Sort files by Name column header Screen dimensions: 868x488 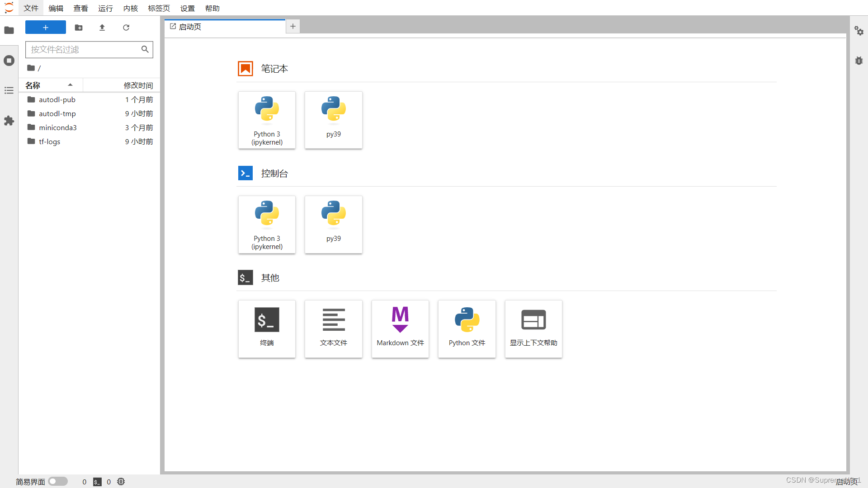click(50, 85)
